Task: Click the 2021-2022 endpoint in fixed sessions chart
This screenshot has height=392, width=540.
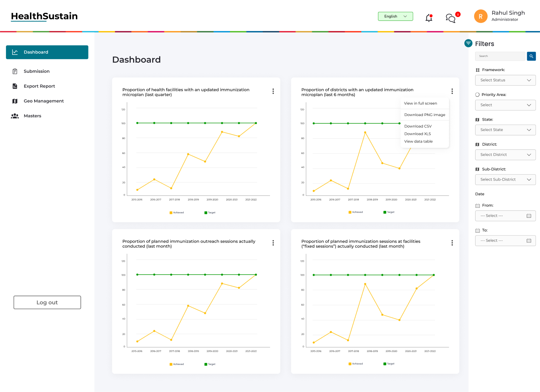Action: (434, 275)
